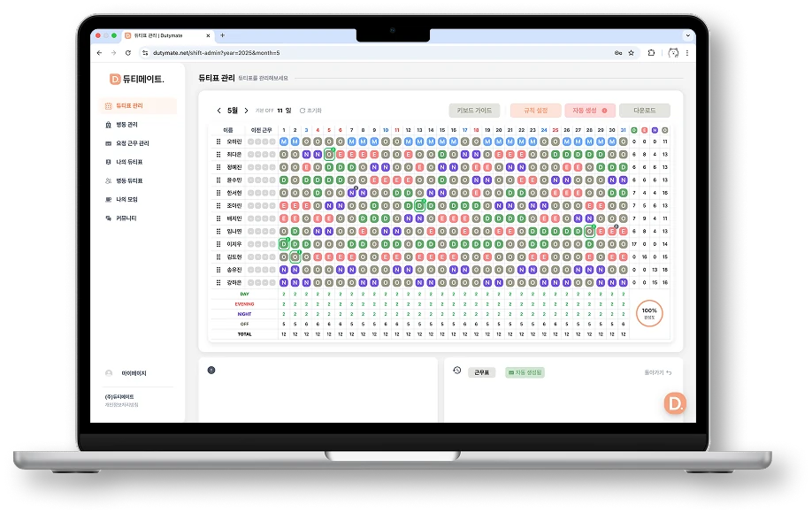Click the drag handle for the 김도현 row
The image size is (812, 513).
218,256
